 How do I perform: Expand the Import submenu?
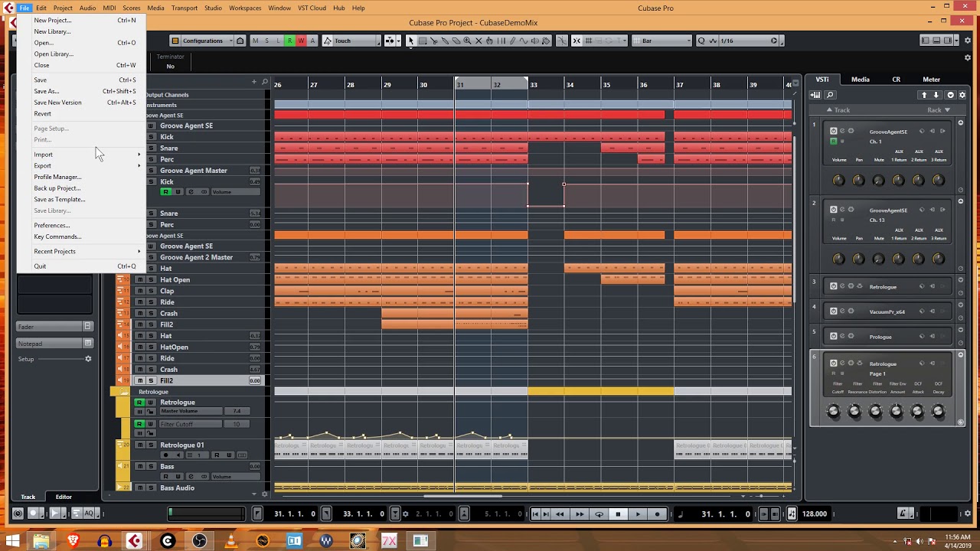pos(87,155)
